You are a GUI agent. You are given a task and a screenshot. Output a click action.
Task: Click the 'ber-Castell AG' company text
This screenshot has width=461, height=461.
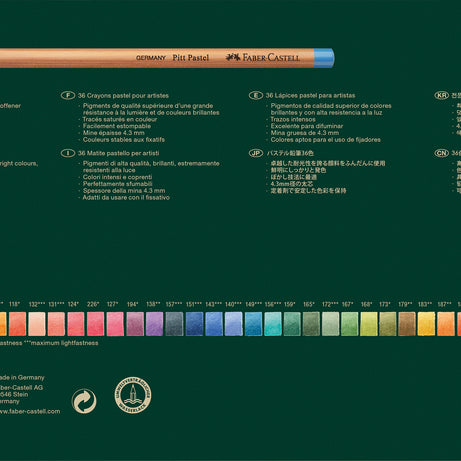coord(21,388)
